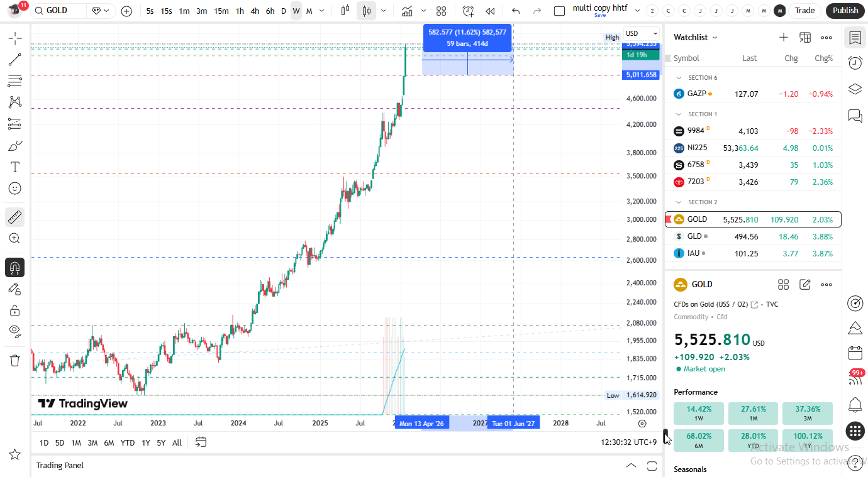Open the alerts alarm clock panel

(855, 63)
